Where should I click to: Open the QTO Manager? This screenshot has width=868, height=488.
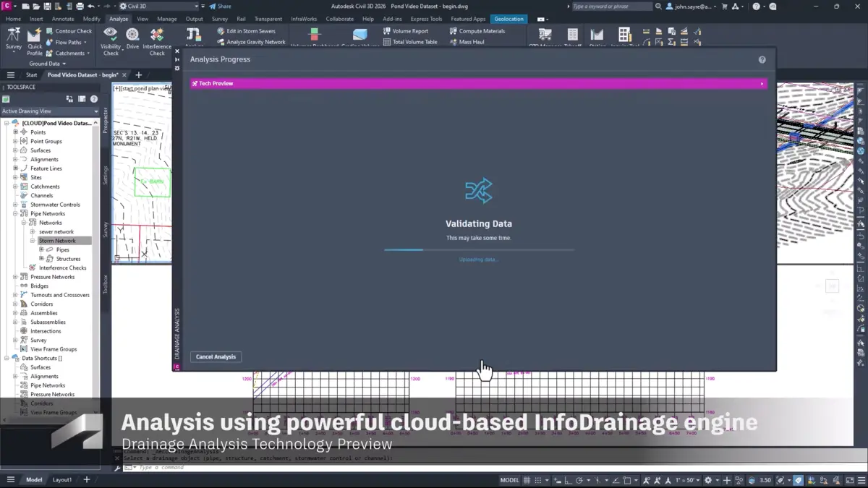coord(545,38)
